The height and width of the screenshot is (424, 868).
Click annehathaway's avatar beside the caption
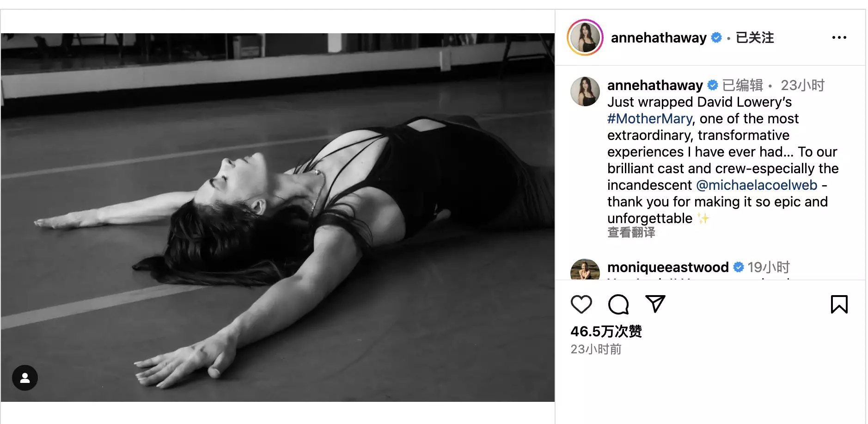pos(585,91)
